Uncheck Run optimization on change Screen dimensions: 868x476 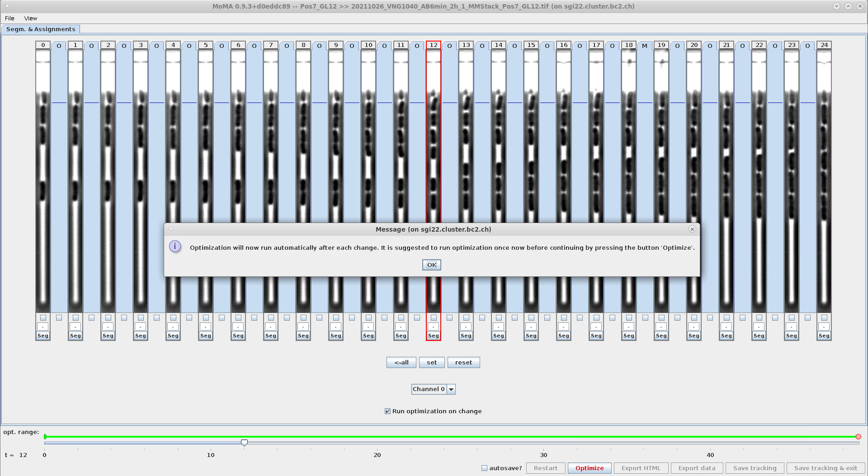click(387, 411)
